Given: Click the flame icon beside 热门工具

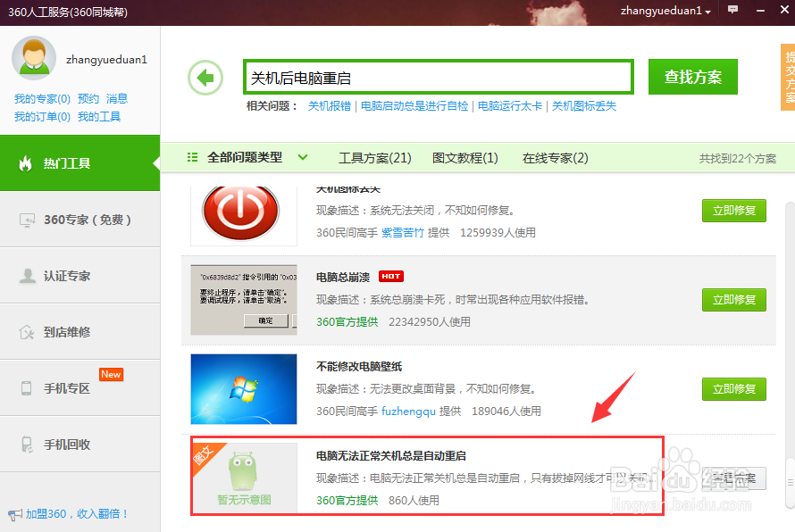Looking at the screenshot, I should tap(25, 163).
